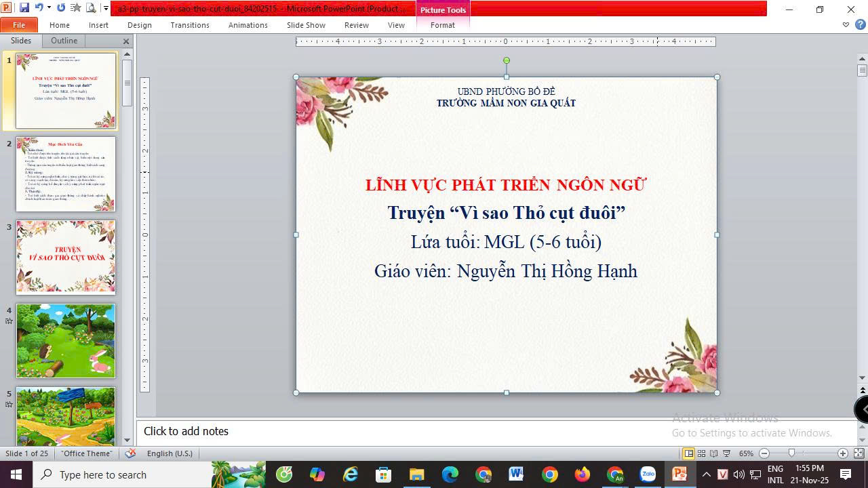Click the zoom slider handle
The height and width of the screenshot is (488, 868).
pos(791,453)
